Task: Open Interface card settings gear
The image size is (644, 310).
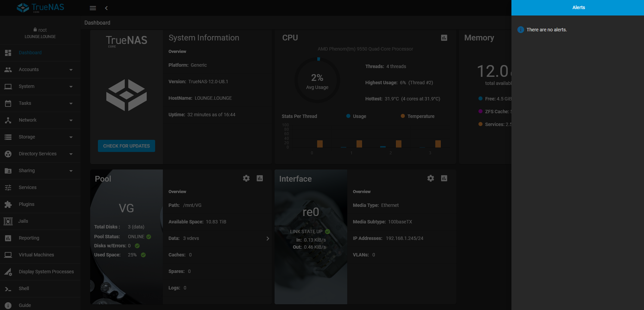Action: point(431,178)
